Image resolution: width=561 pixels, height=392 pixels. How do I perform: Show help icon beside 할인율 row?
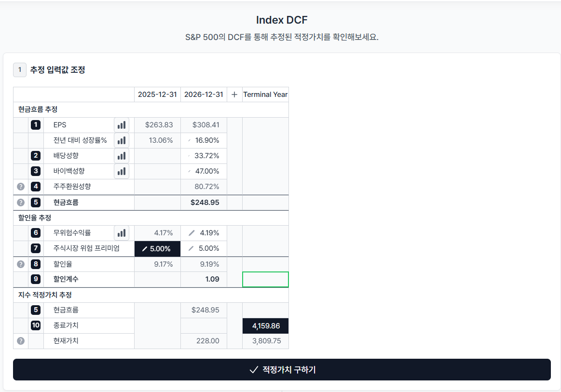point(21,264)
